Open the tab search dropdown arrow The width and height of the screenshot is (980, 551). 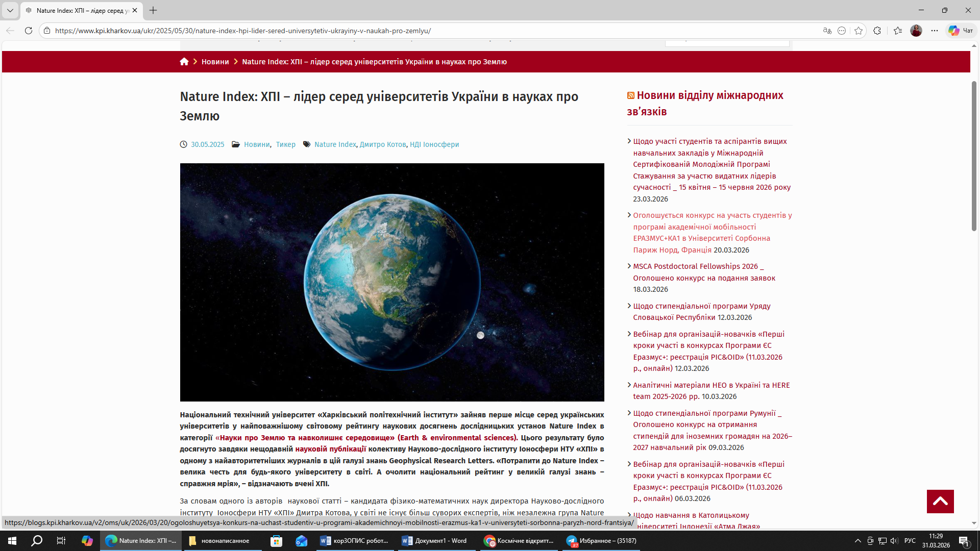pyautogui.click(x=10, y=10)
